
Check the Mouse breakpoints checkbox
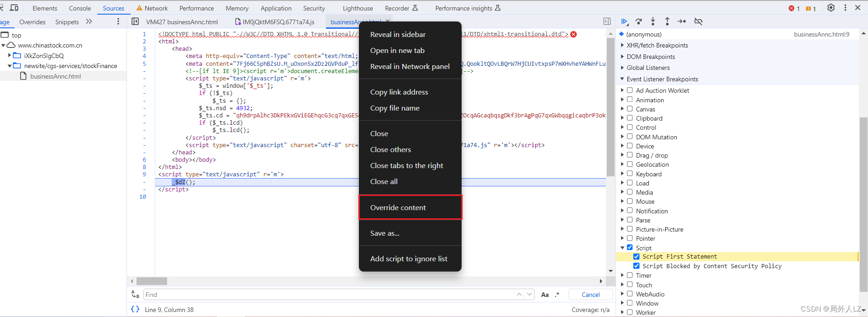pos(630,201)
